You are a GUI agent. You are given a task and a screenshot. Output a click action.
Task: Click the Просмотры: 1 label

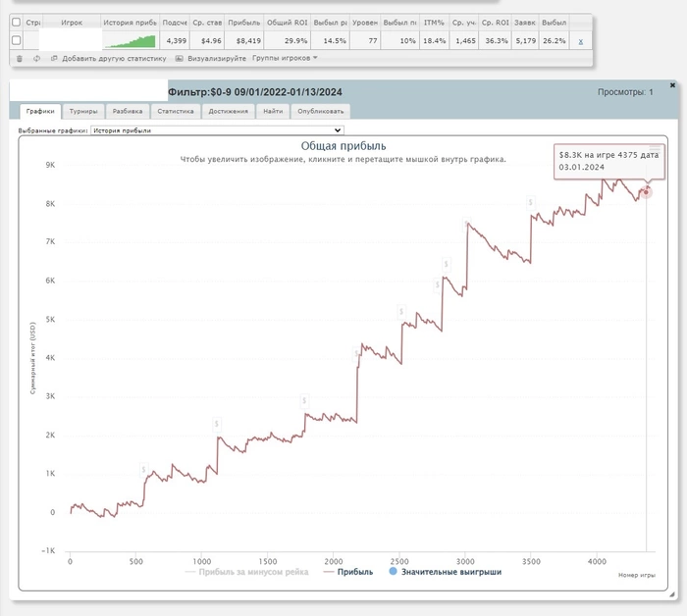point(625,92)
